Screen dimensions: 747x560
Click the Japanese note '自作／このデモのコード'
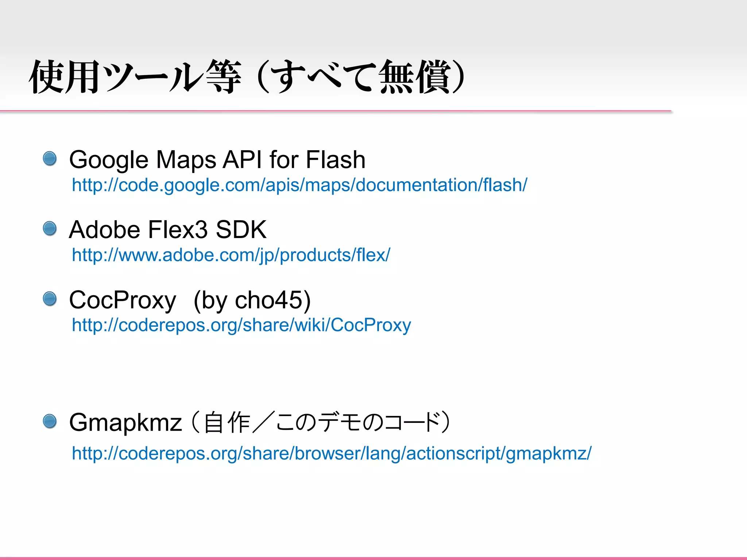[x=321, y=422]
